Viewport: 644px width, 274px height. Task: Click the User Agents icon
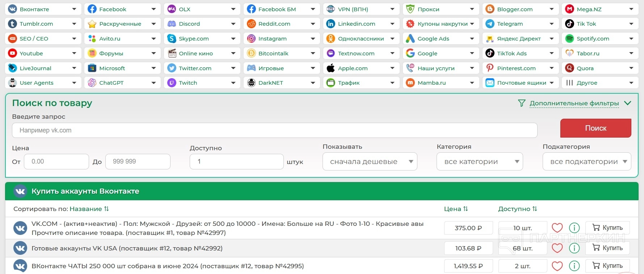13,83
